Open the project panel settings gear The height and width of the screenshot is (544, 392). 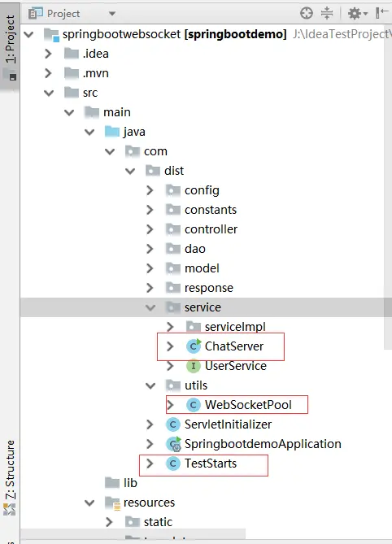click(x=357, y=14)
